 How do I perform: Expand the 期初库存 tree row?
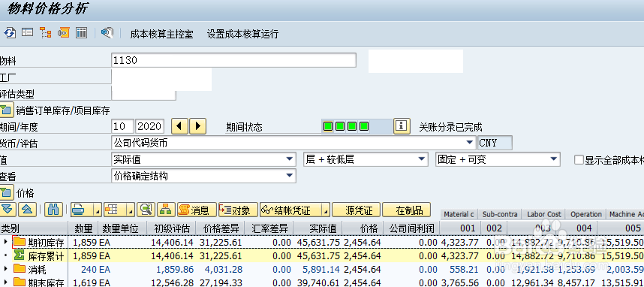pyautogui.click(x=5, y=242)
